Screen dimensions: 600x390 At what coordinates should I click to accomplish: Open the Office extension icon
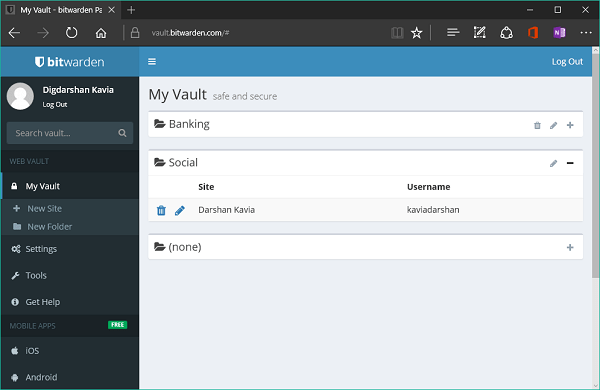[x=533, y=33]
